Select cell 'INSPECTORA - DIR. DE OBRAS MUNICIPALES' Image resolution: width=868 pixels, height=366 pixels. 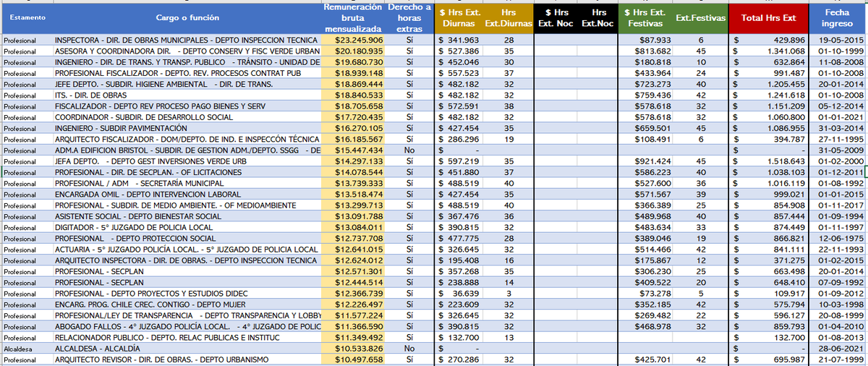[187, 40]
